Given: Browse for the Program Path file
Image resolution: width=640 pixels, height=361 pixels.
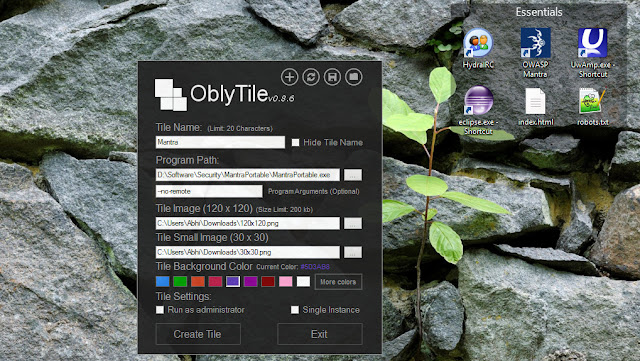Looking at the screenshot, I should click(353, 175).
